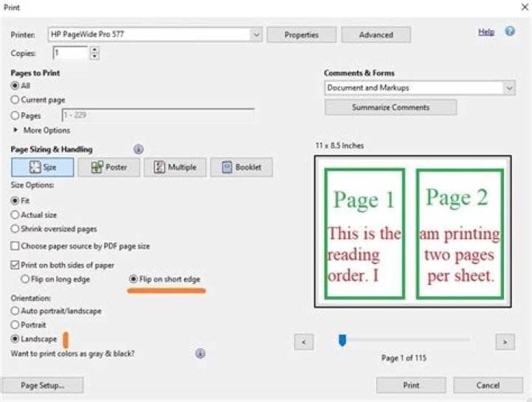Disable Print on both sides of paper

[x=15, y=265]
